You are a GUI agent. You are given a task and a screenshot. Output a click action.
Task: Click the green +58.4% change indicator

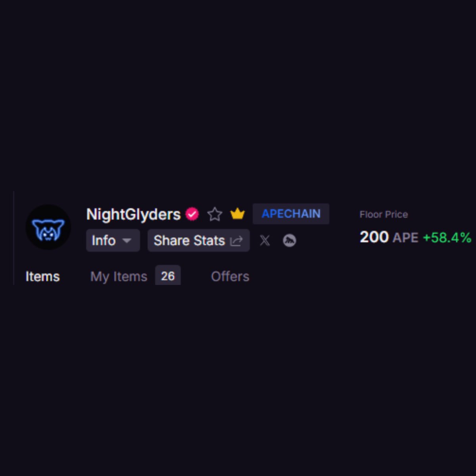coord(447,238)
